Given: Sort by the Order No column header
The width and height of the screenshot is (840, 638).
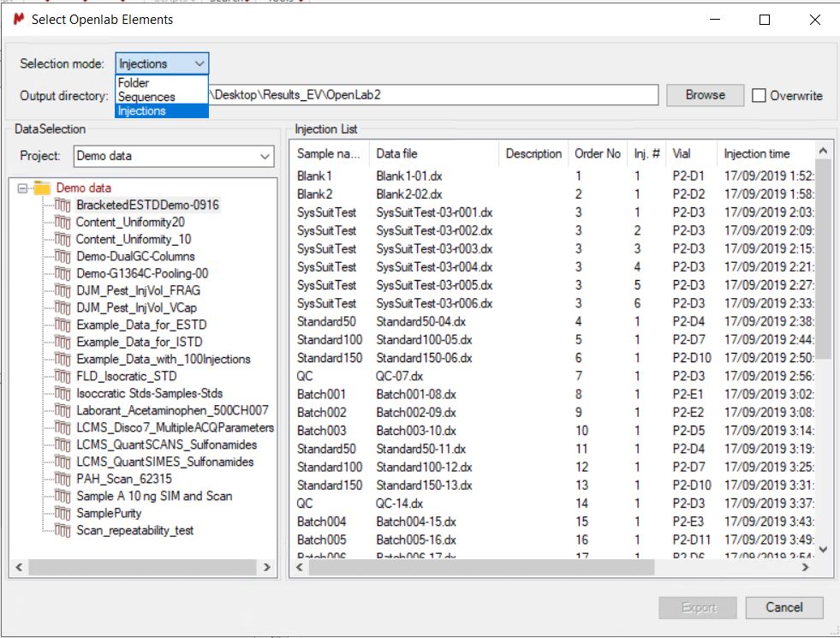Looking at the screenshot, I should click(x=598, y=154).
